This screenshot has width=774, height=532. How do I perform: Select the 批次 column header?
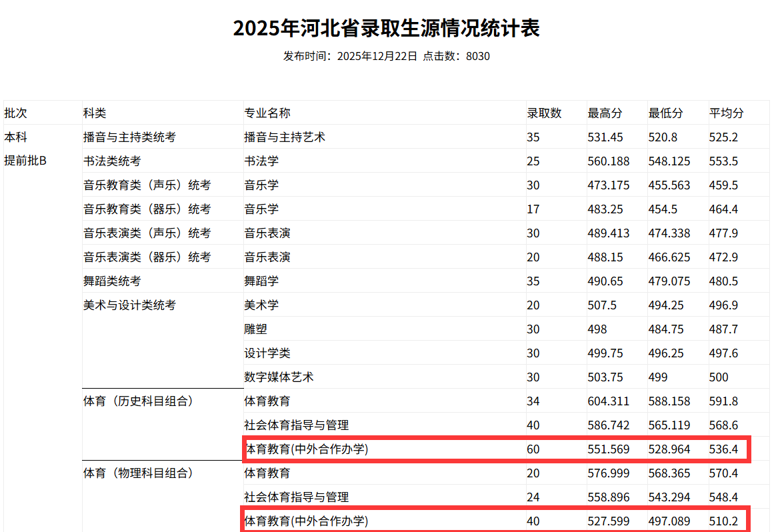16,113
